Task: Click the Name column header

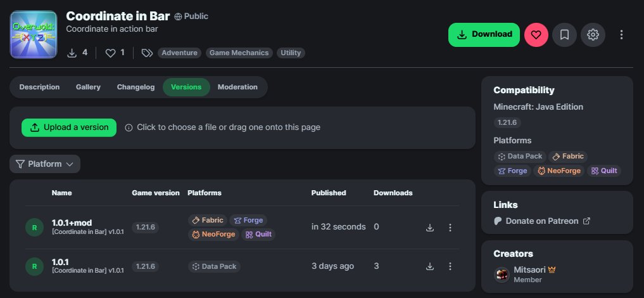Action: click(x=61, y=193)
